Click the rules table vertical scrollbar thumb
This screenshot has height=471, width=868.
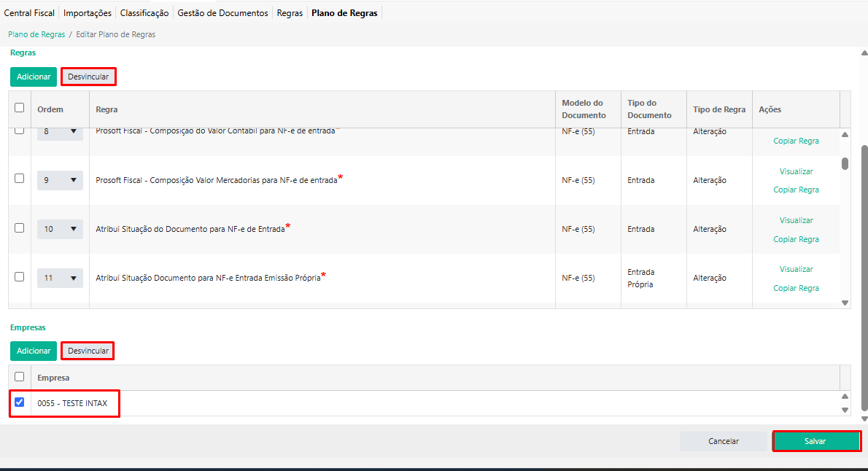[x=845, y=163]
